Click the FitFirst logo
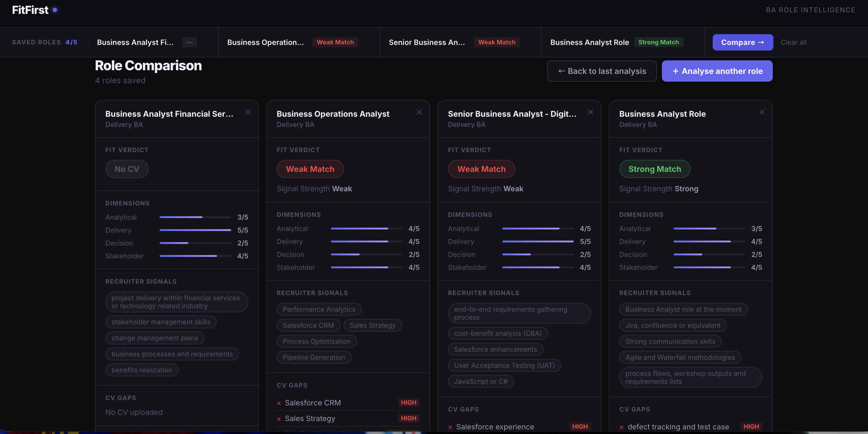Screen dimensions: 868x434 [x=30, y=10]
